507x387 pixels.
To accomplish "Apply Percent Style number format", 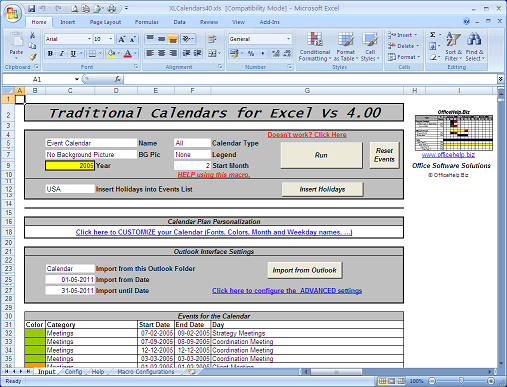I will click(x=251, y=53).
